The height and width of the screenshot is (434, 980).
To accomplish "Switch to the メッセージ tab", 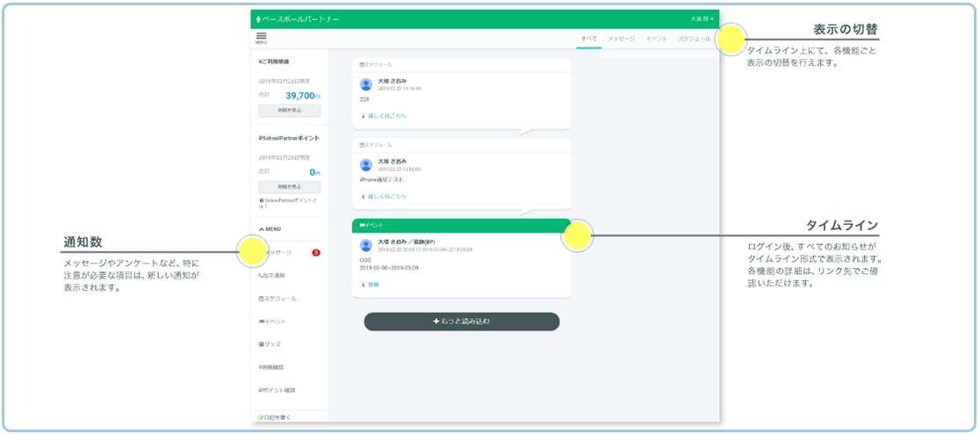I will [x=621, y=40].
